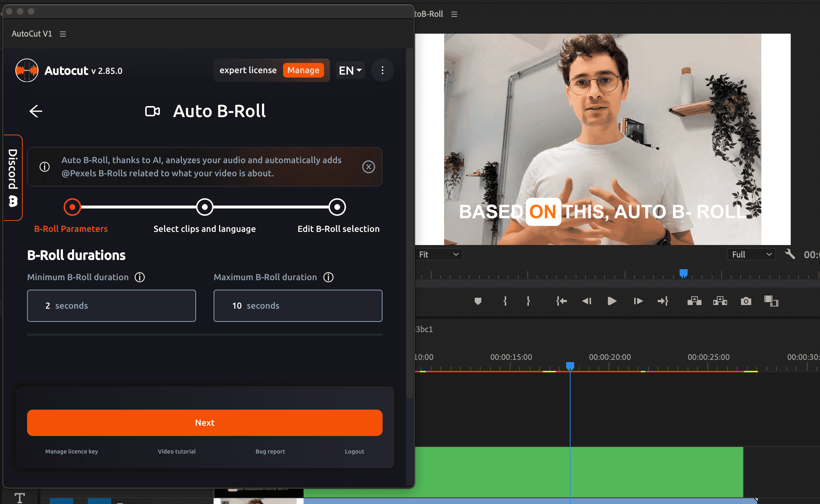Click the AutoCut V1 panel tab

point(32,34)
